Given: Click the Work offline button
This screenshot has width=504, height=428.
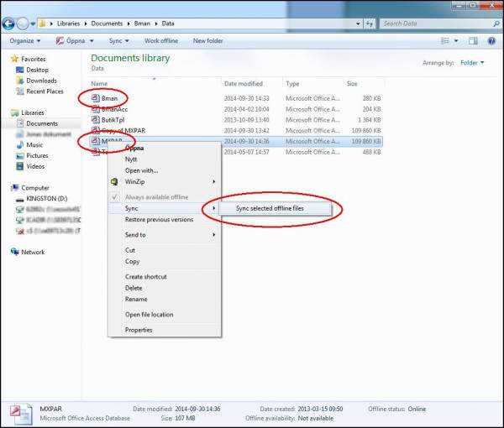Looking at the screenshot, I should 161,40.
